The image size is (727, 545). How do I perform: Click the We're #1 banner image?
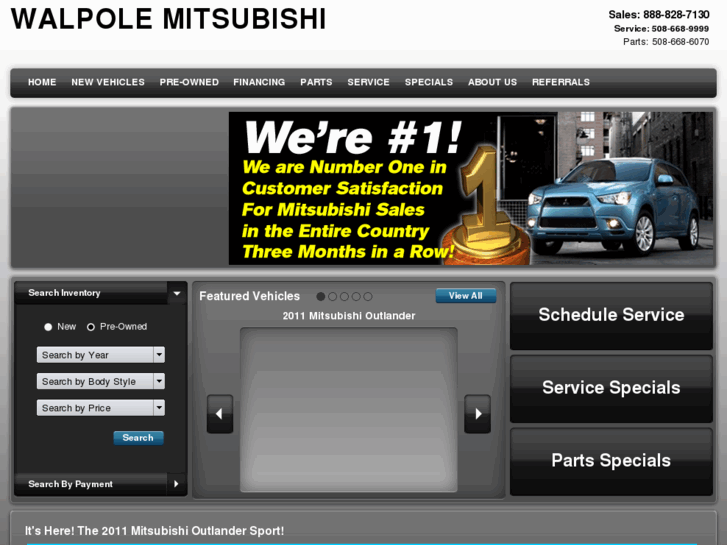471,188
